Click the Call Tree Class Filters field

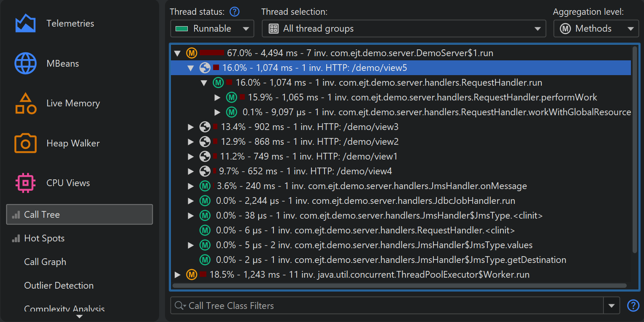392,306
